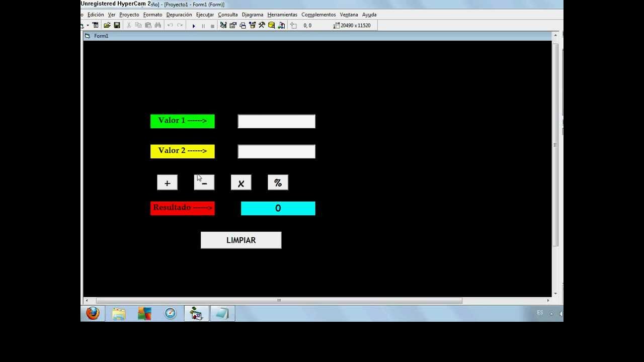Click the Valor 1 text box
Screen dimensions: 644x362
tap(277, 121)
